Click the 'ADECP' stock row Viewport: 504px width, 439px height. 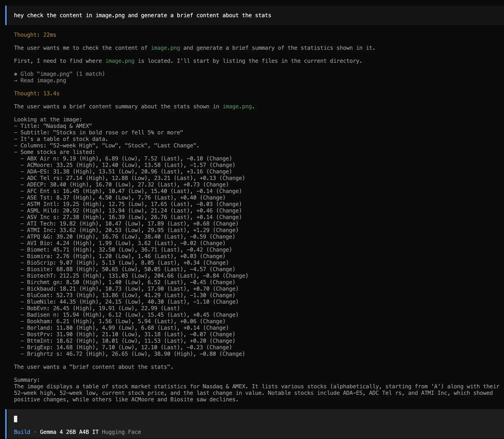(x=124, y=184)
